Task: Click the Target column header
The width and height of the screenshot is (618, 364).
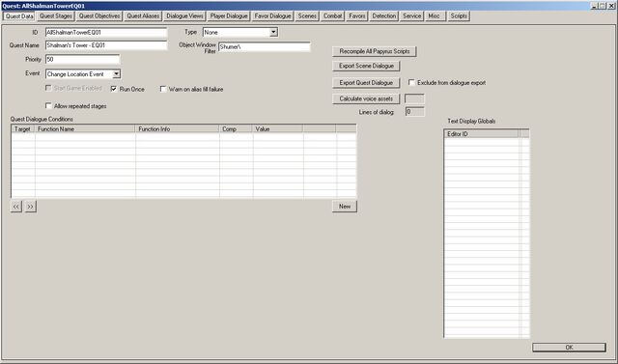Action: (x=23, y=128)
